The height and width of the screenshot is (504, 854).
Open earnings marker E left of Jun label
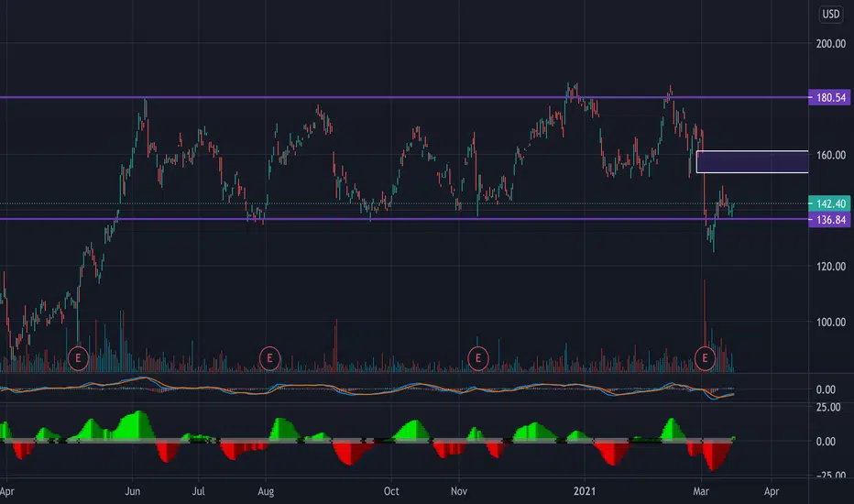coord(78,358)
